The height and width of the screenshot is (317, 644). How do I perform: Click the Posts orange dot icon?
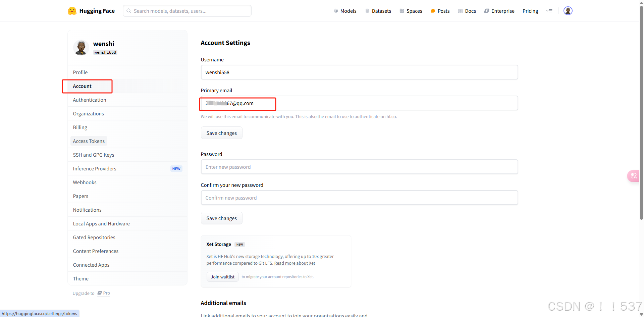(x=433, y=11)
